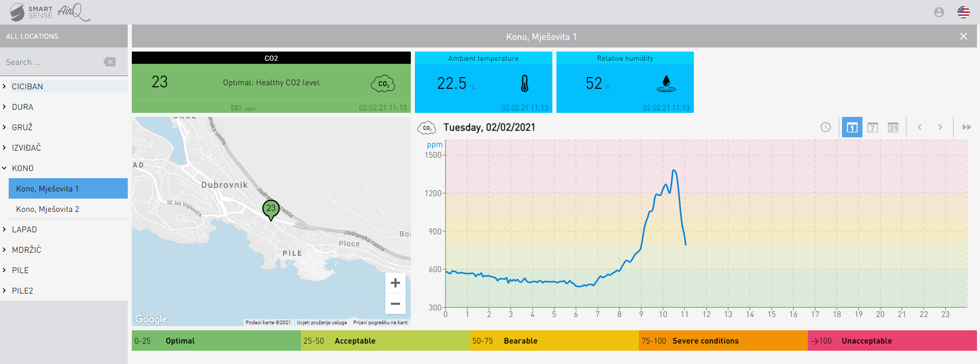Select the 1-day view icon
This screenshot has height=364, width=980.
(852, 127)
